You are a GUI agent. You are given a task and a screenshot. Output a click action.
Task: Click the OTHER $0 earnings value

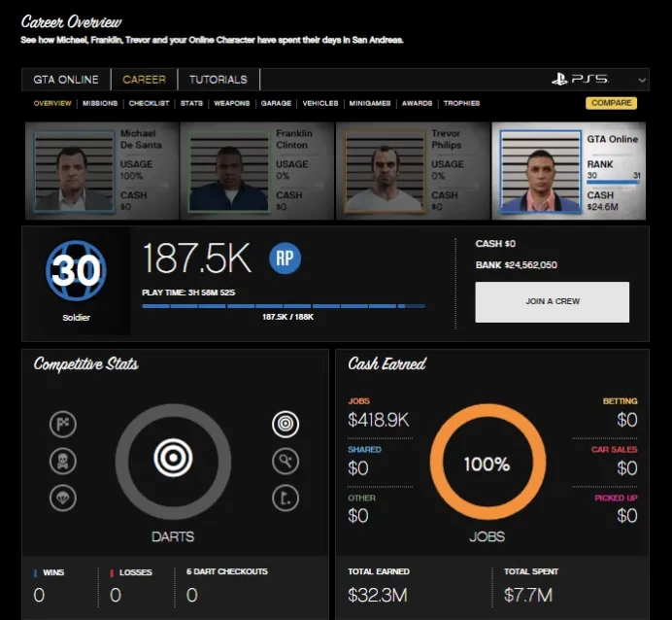(x=358, y=516)
